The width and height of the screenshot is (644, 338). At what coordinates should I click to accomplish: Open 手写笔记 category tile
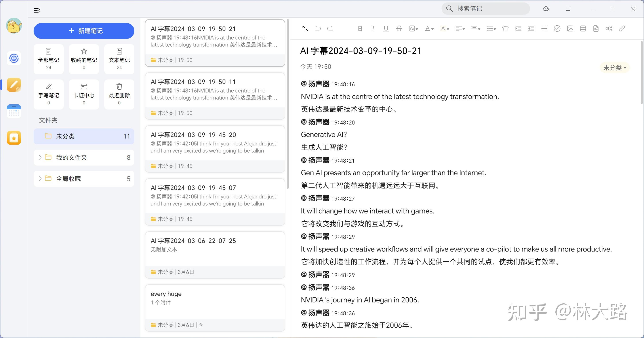[48, 94]
